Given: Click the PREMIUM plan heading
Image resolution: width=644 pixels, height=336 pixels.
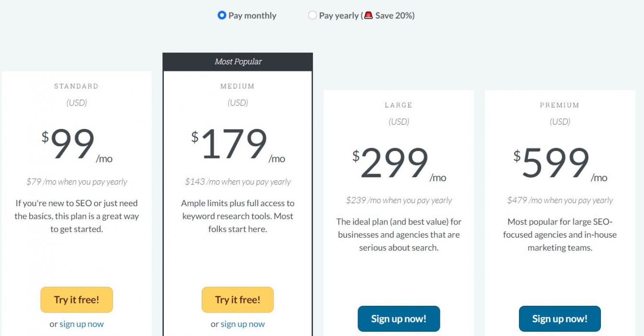Looking at the screenshot, I should (560, 105).
